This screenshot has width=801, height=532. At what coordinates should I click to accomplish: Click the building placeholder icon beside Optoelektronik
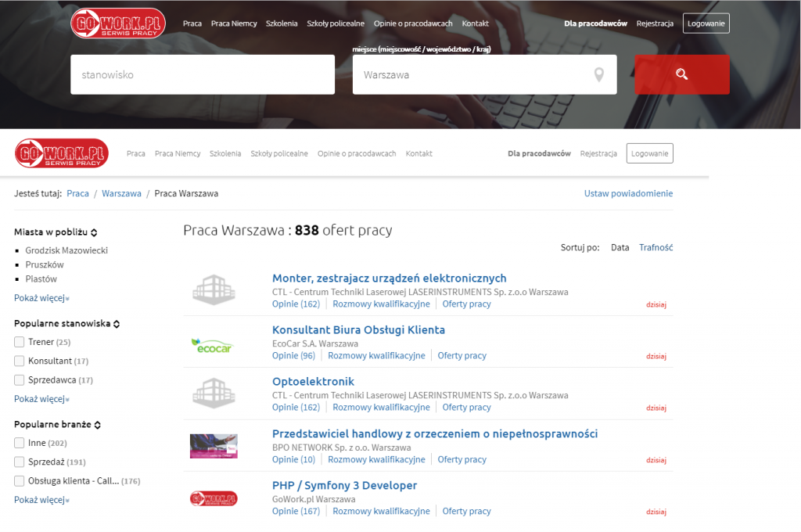[214, 393]
